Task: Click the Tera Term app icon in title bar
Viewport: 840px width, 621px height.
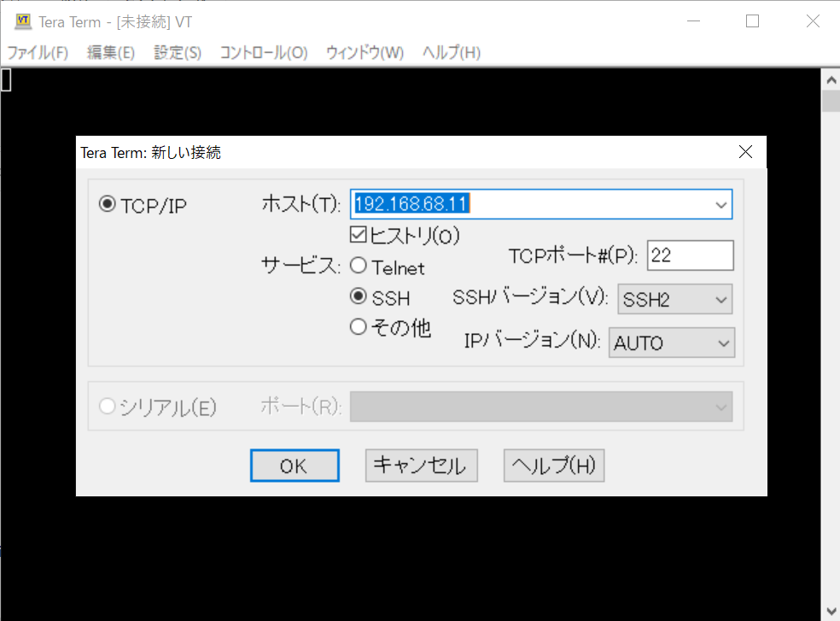Action: click(23, 21)
